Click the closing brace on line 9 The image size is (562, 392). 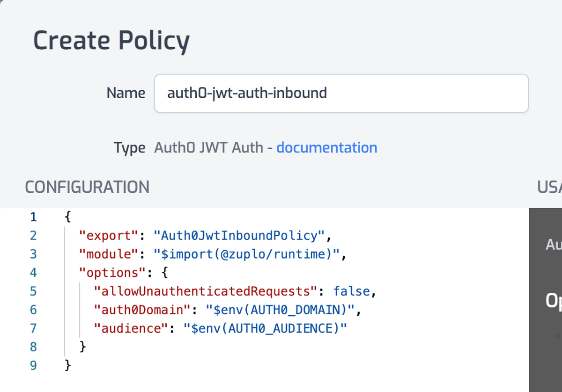67,365
